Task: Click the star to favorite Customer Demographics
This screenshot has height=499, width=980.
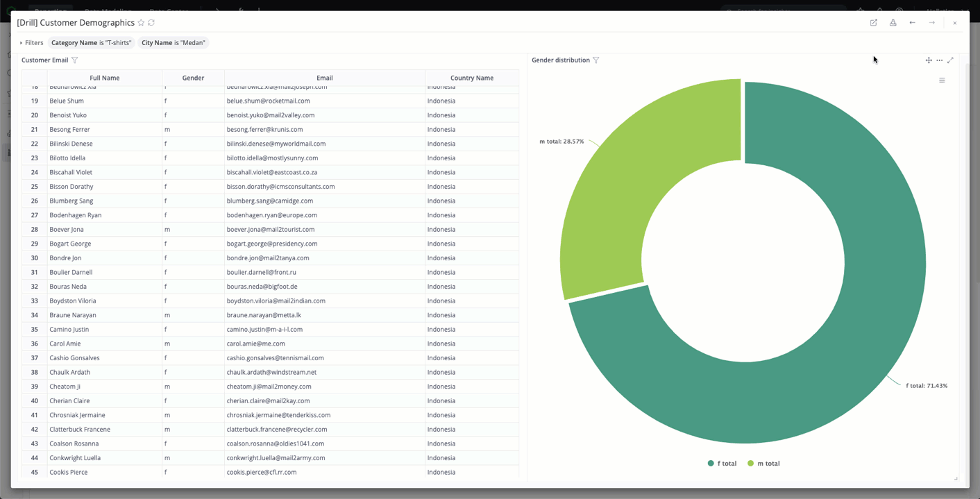Action: point(141,22)
